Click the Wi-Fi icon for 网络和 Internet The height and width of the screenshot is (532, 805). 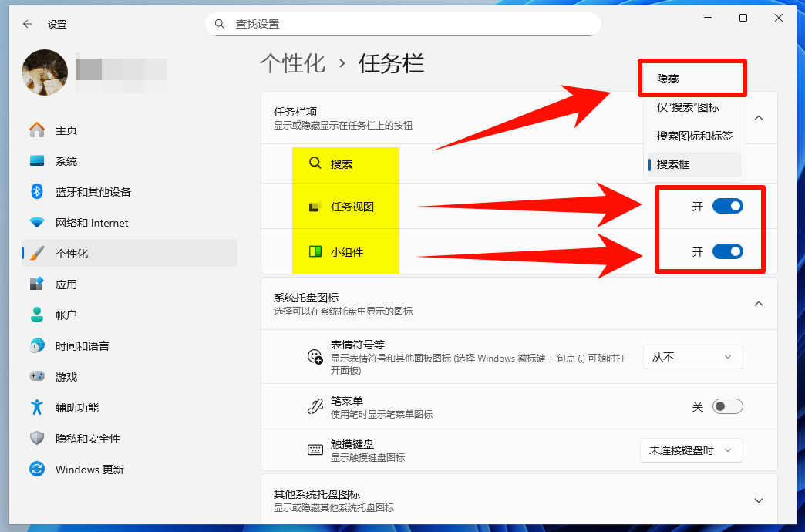click(37, 222)
